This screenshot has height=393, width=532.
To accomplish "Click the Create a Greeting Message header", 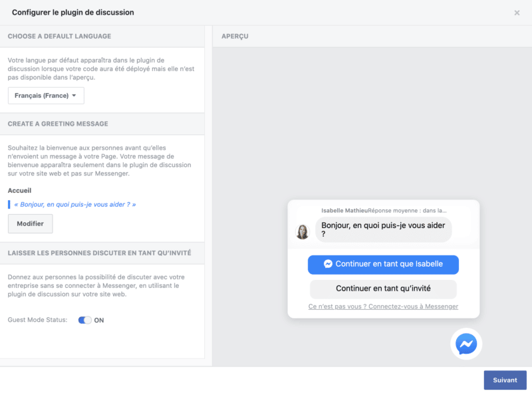I will [x=58, y=124].
